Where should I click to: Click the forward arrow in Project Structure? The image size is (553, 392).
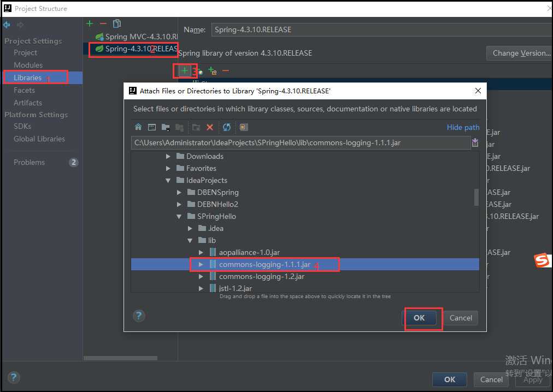(20, 25)
